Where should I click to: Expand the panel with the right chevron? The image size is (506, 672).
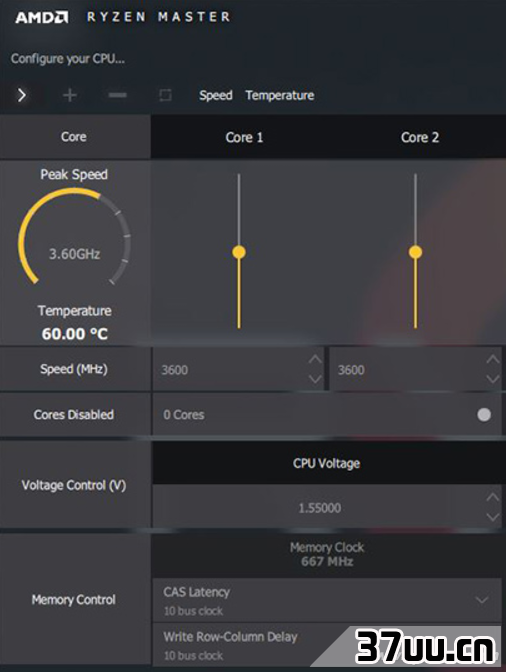pos(22,95)
